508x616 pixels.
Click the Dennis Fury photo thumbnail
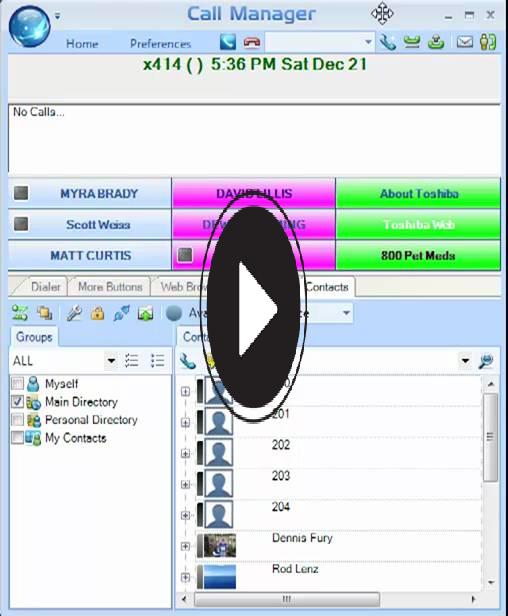click(220, 546)
